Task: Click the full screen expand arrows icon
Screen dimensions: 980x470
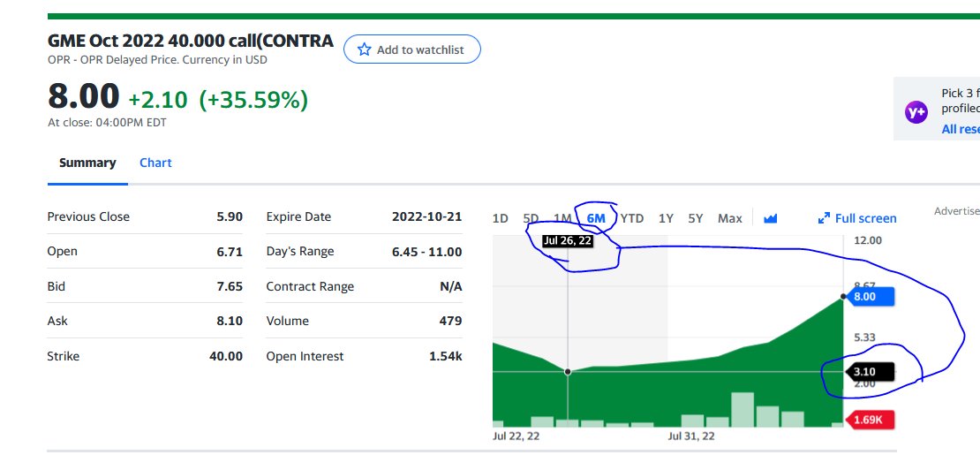Action: 824,218
